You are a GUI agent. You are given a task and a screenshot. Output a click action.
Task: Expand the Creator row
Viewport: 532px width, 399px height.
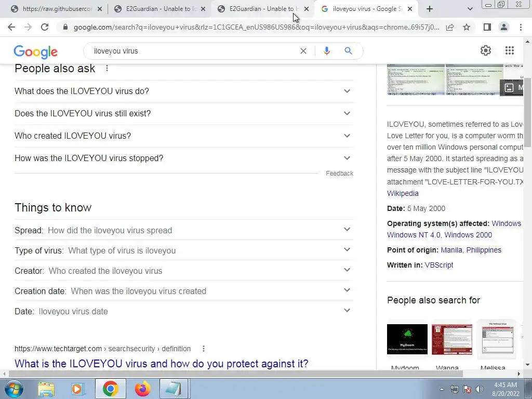184,271
